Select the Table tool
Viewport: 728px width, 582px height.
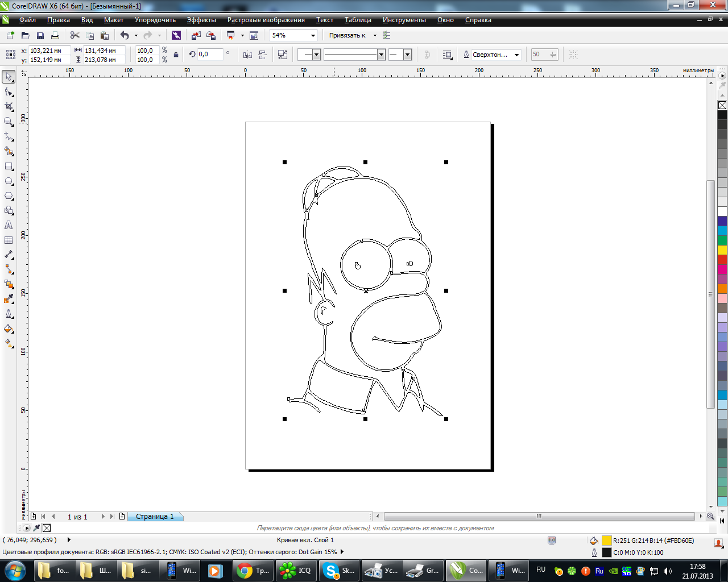pyautogui.click(x=9, y=240)
